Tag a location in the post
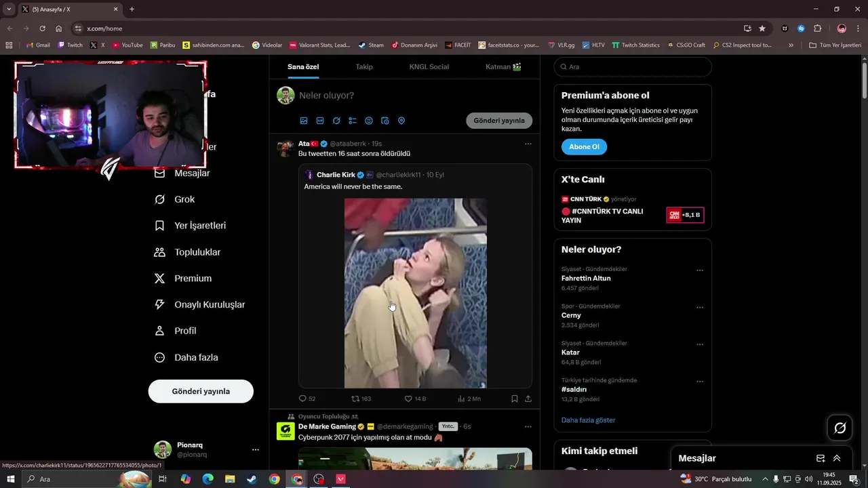 click(x=401, y=121)
